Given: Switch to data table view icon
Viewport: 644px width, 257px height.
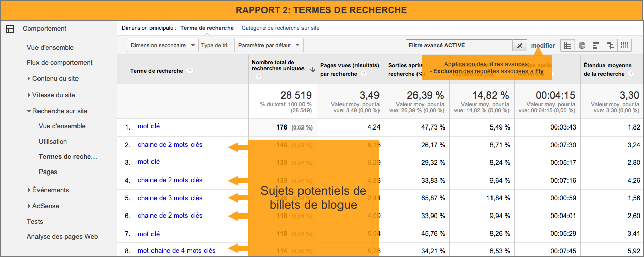Looking at the screenshot, I should [567, 45].
